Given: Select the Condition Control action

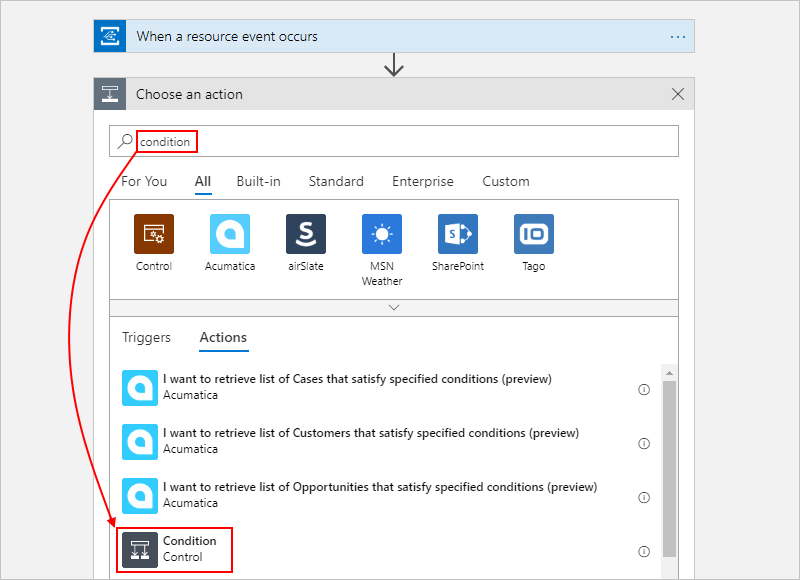Looking at the screenshot, I should point(174,549).
